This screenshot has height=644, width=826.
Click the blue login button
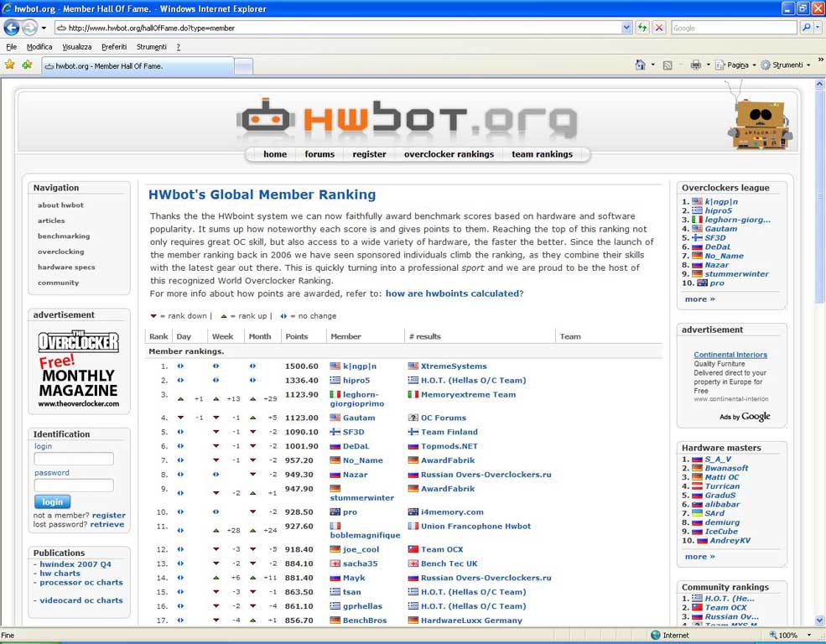click(52, 501)
